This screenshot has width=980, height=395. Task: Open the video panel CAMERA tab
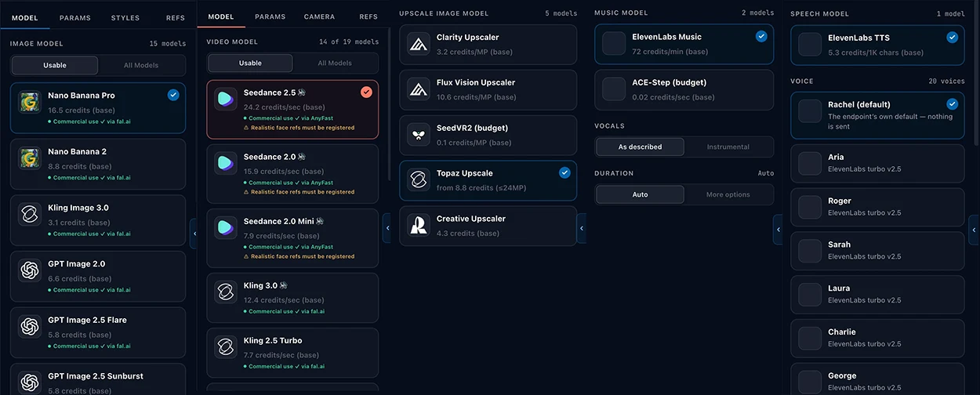(x=319, y=16)
